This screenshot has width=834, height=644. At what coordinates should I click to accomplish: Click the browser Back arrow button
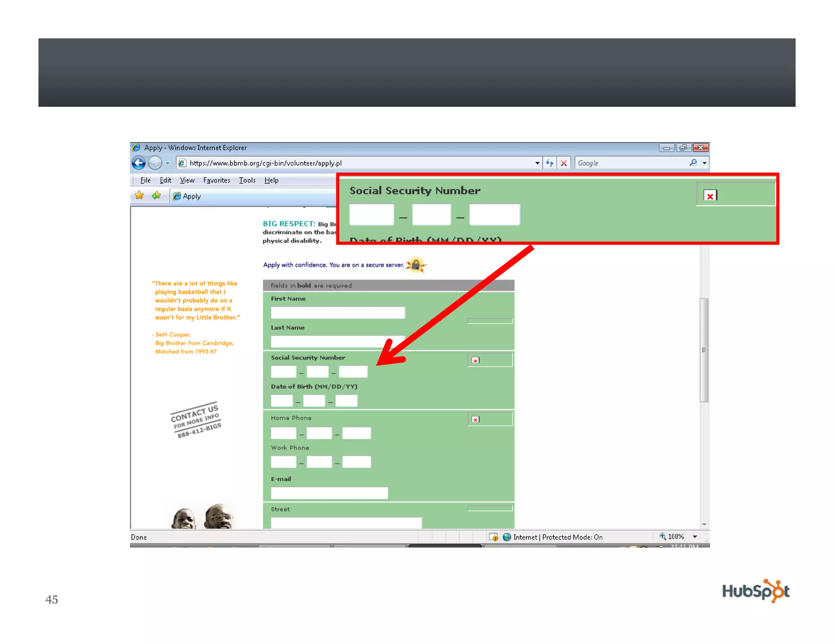(x=138, y=163)
